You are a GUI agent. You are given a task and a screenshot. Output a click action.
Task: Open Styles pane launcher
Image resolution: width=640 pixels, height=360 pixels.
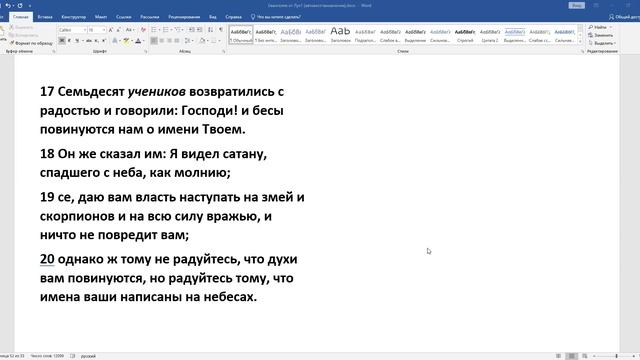click(582, 51)
